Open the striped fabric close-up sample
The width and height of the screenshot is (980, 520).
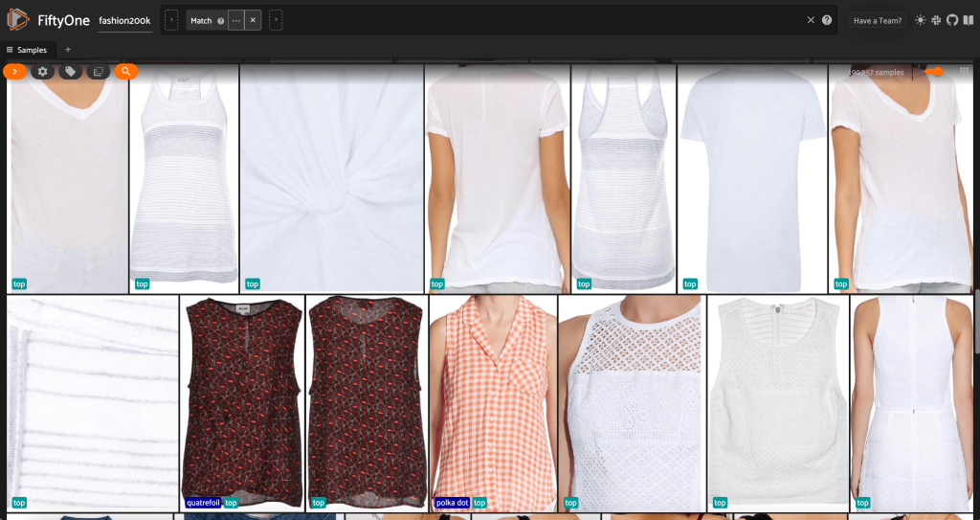point(93,403)
